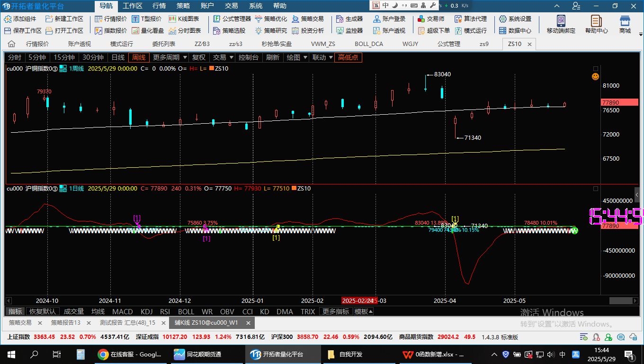644x364 pixels.
Task: Toggle small checkbox atop weekly chart
Action: tap(596, 69)
